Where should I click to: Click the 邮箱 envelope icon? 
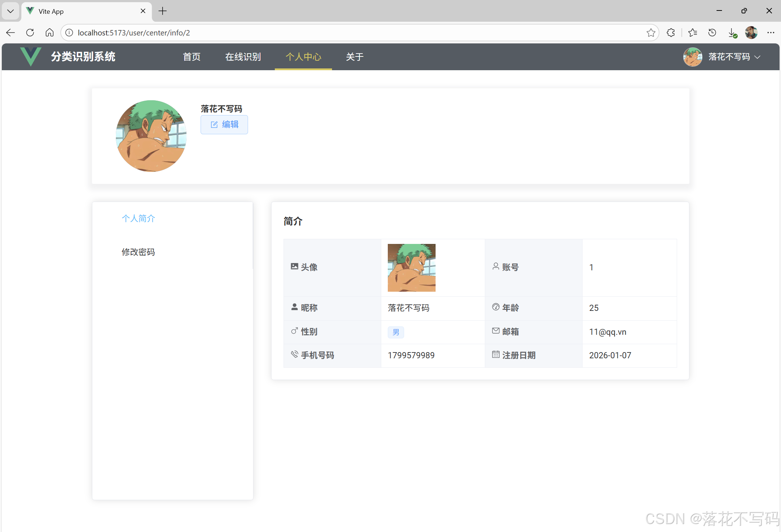point(496,330)
